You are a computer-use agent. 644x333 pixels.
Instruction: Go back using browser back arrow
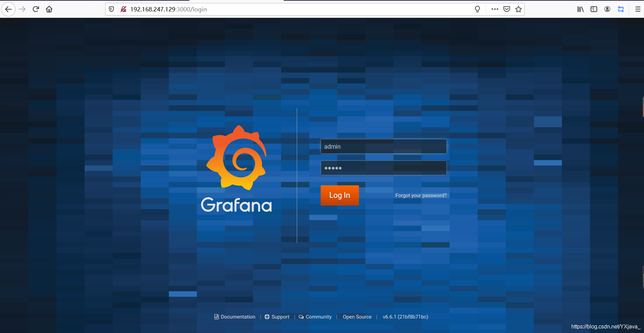click(x=8, y=9)
